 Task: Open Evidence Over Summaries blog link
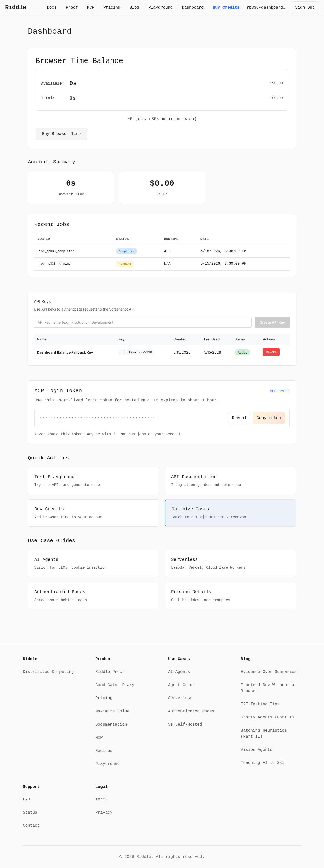(269, 672)
